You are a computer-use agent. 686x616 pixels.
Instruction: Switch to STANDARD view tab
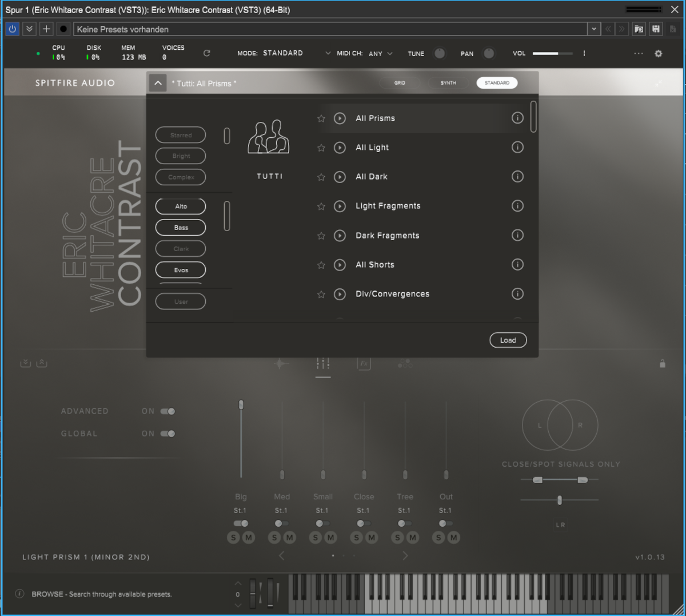point(497,83)
